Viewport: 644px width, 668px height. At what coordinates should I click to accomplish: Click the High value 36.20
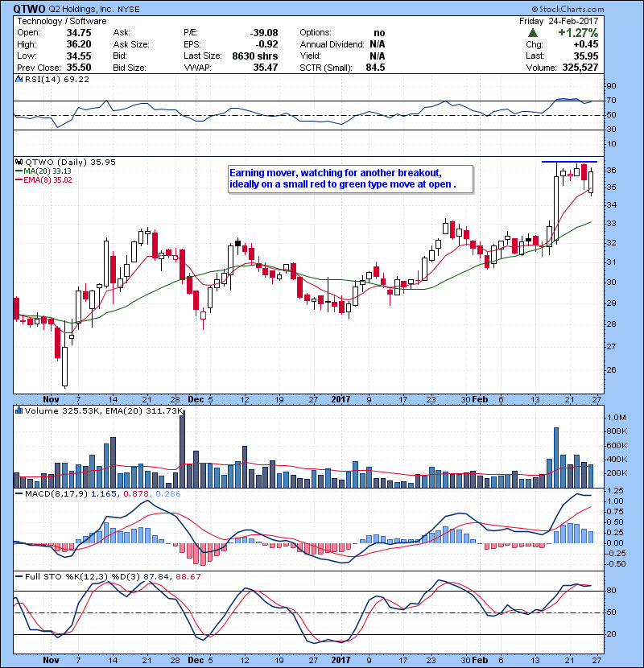coord(79,44)
